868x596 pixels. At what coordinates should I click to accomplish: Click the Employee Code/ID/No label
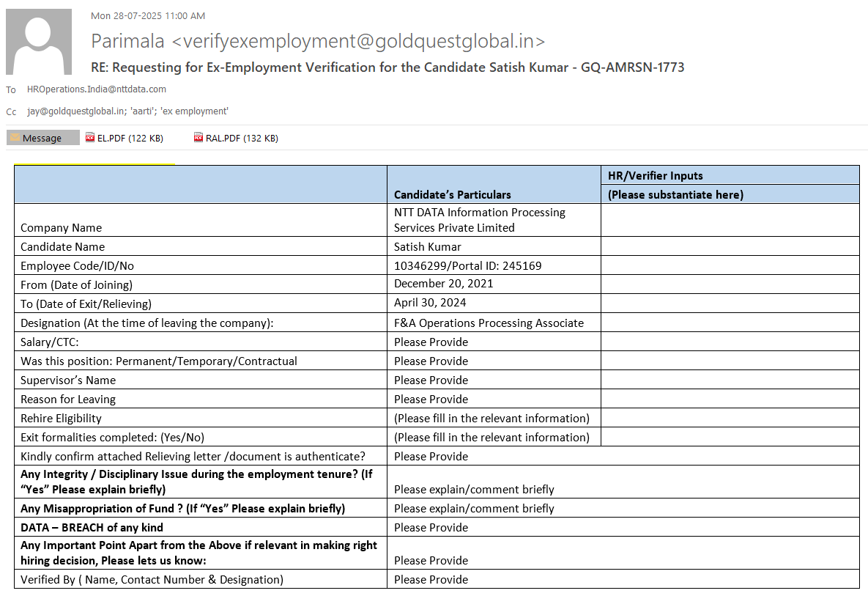coord(77,266)
